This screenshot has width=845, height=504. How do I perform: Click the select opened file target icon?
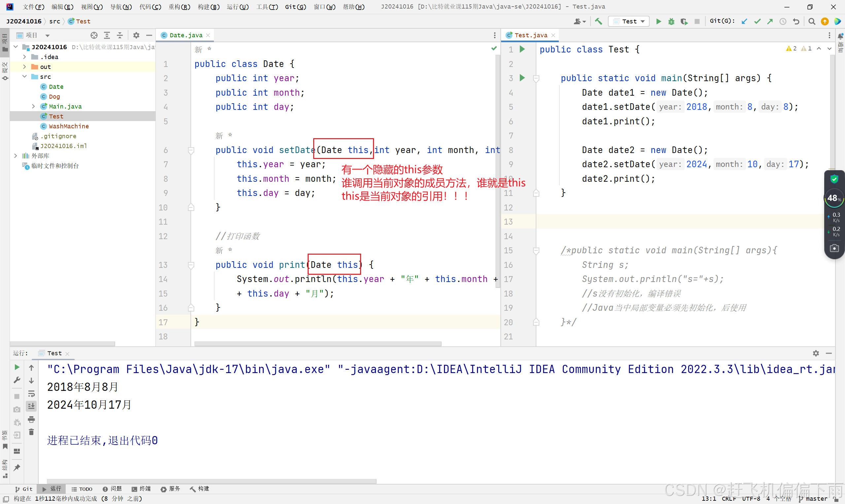click(94, 35)
